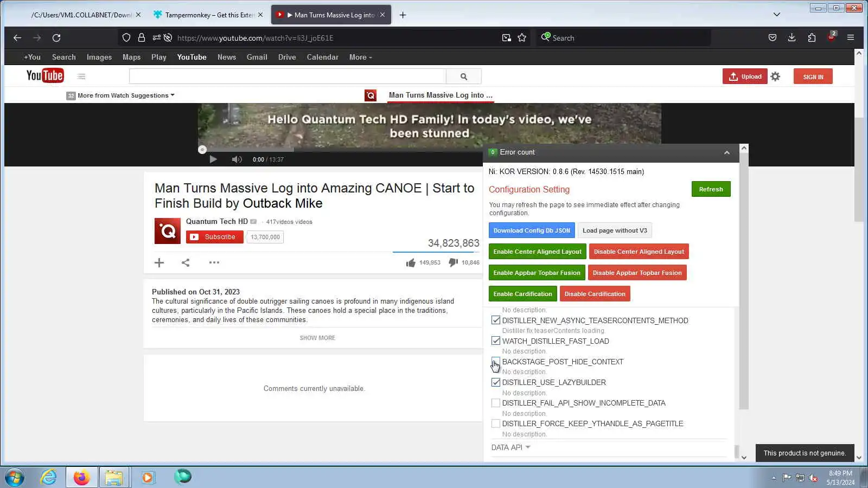Click Disable Appbar Topbar Fusion
This screenshot has height=488, width=868.
click(637, 273)
